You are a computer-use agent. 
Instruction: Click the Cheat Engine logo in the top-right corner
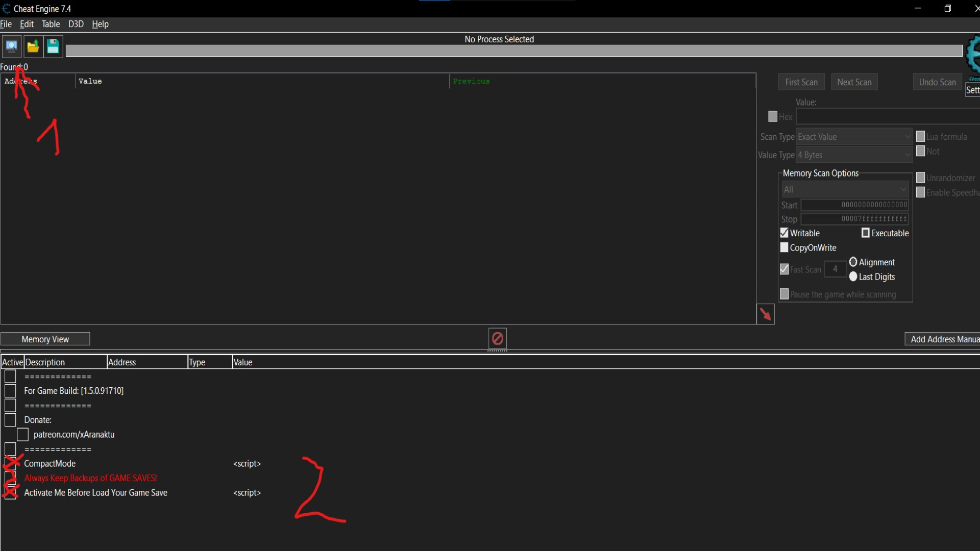pyautogui.click(x=973, y=55)
